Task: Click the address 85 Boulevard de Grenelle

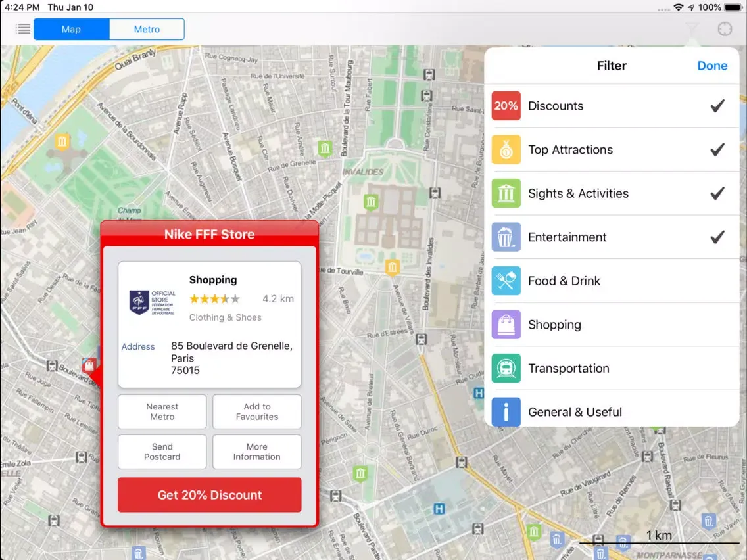Action: [x=231, y=358]
